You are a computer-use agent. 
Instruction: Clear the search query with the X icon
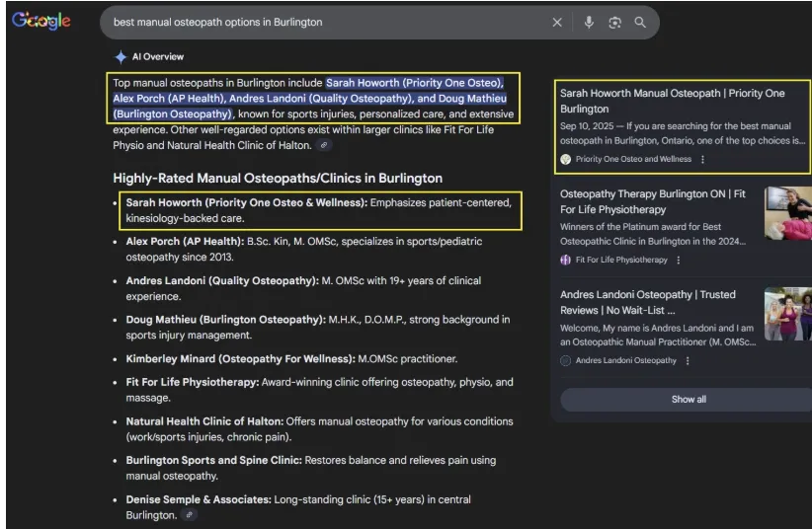(x=557, y=23)
